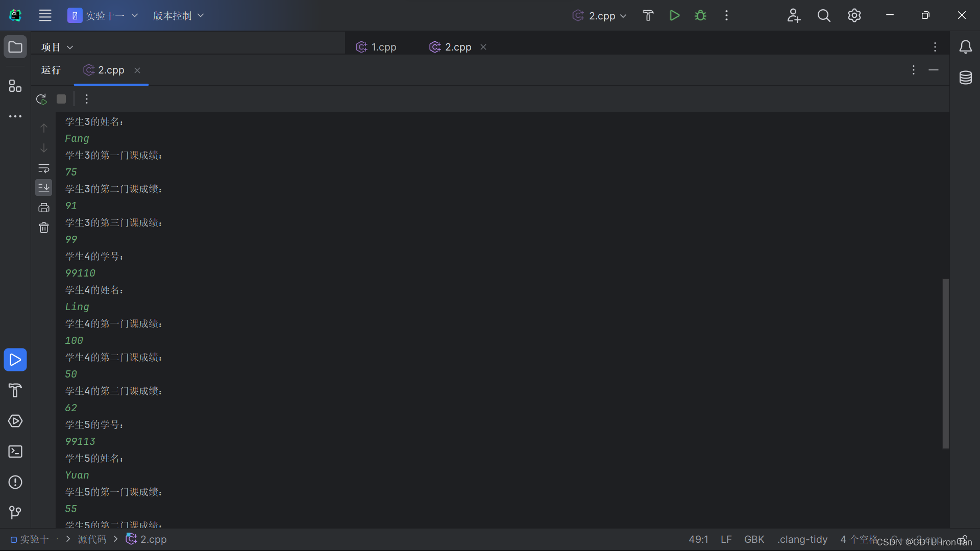Print the console output
Image resolution: width=980 pixels, height=551 pixels.
coord(44,208)
